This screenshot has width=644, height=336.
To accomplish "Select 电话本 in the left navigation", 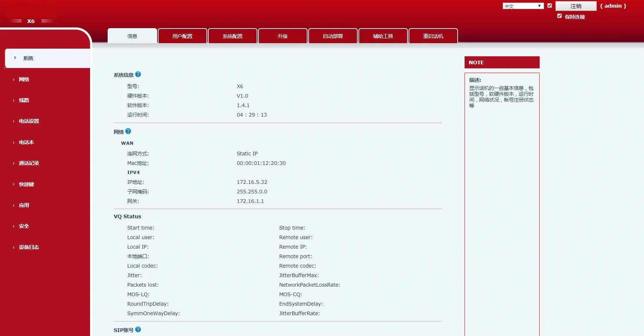I will [x=26, y=142].
